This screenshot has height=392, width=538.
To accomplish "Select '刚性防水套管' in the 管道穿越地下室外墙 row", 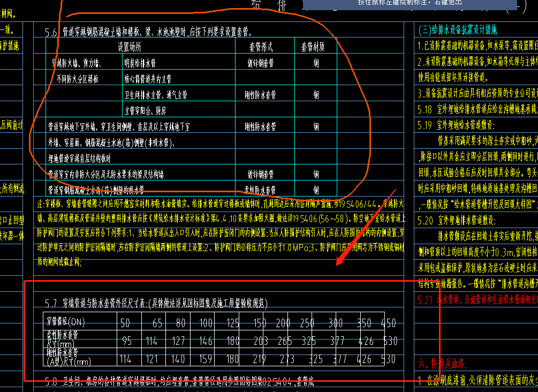I will point(260,127).
